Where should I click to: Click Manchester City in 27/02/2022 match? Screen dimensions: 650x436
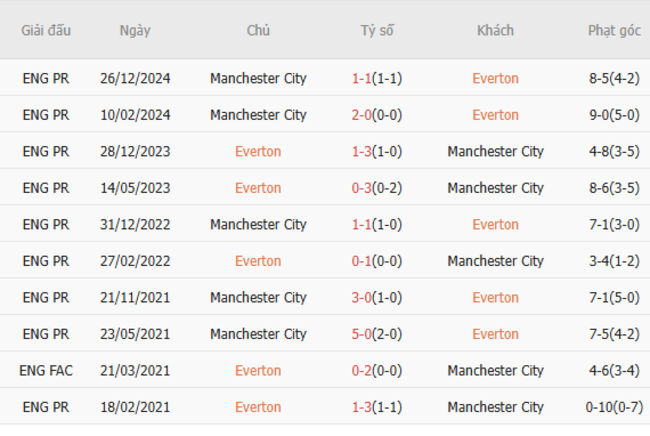coord(495,261)
